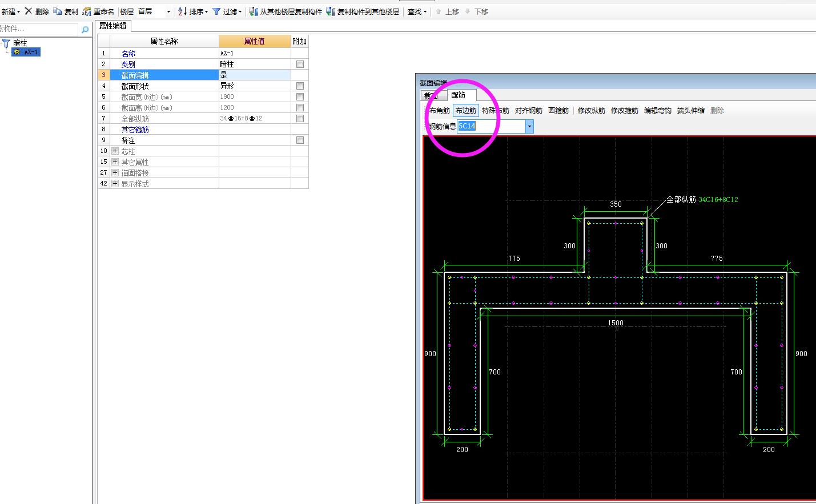Viewport: 816px width, 504px height.
Task: Click the 附加 column header
Action: click(299, 41)
